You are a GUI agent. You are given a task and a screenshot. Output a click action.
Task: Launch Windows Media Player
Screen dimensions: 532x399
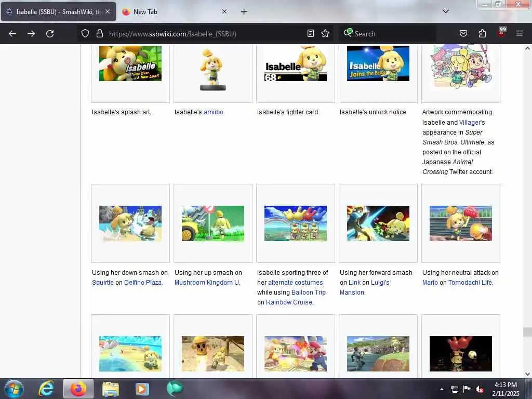pyautogui.click(x=142, y=389)
